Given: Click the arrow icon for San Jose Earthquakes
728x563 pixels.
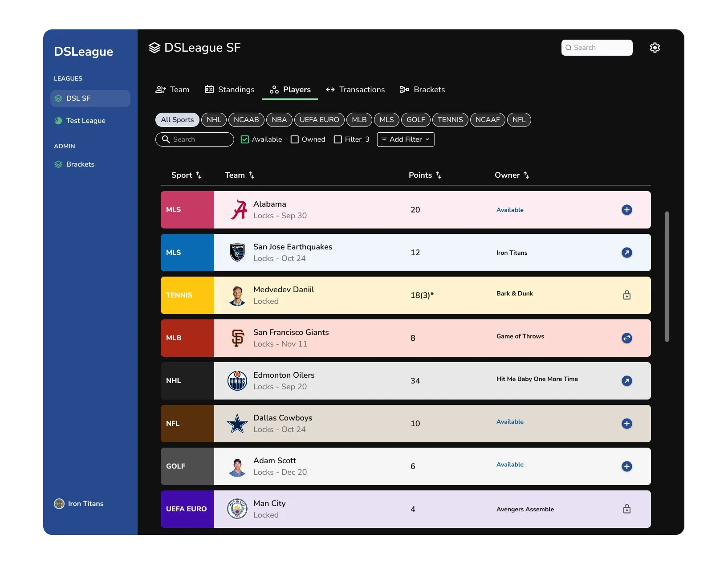Looking at the screenshot, I should [x=626, y=253].
